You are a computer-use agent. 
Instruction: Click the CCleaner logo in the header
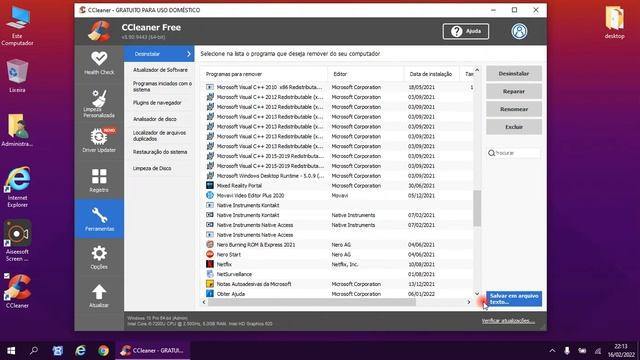pos(99,31)
